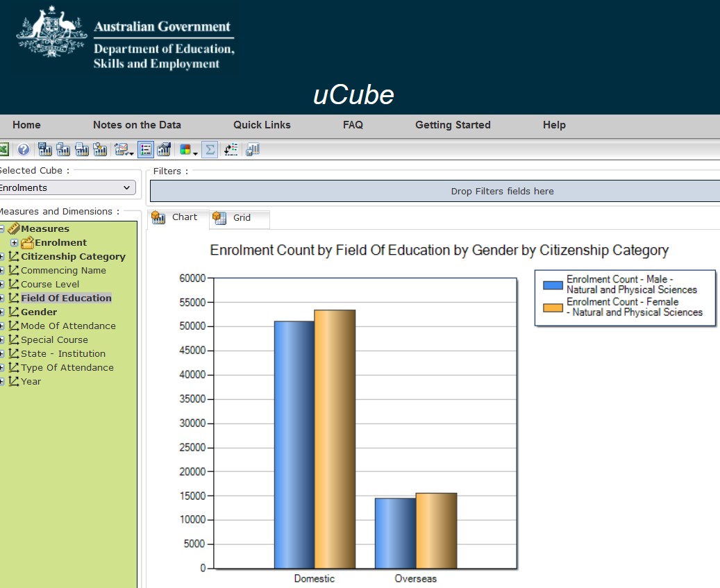Viewport: 720px width, 588px height.
Task: Click the Measures ruler icon
Action: pyautogui.click(x=14, y=228)
